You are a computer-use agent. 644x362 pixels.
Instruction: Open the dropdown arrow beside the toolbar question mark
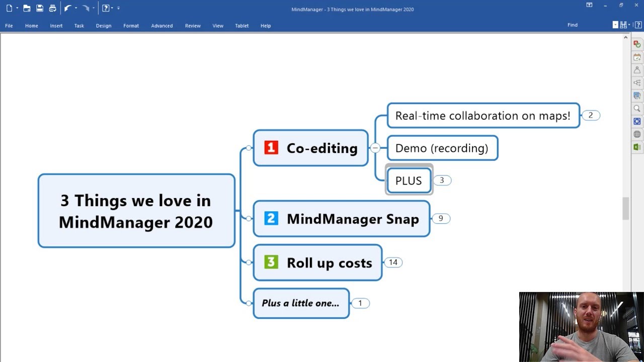click(x=112, y=8)
